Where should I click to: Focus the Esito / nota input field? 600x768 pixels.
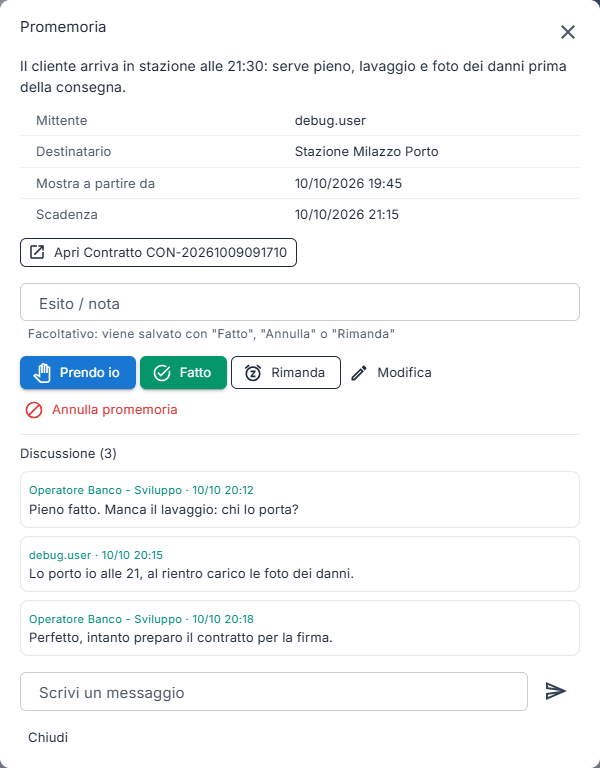click(x=300, y=302)
